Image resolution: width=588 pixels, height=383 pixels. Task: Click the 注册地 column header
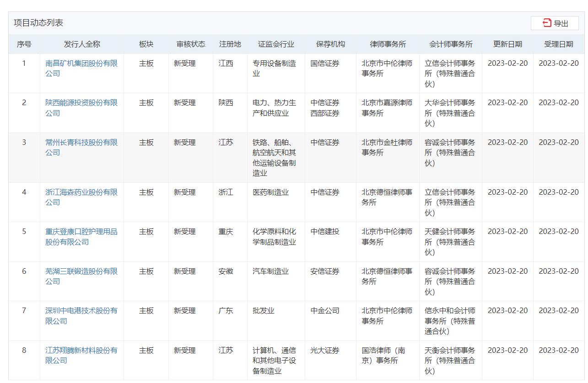click(x=230, y=44)
